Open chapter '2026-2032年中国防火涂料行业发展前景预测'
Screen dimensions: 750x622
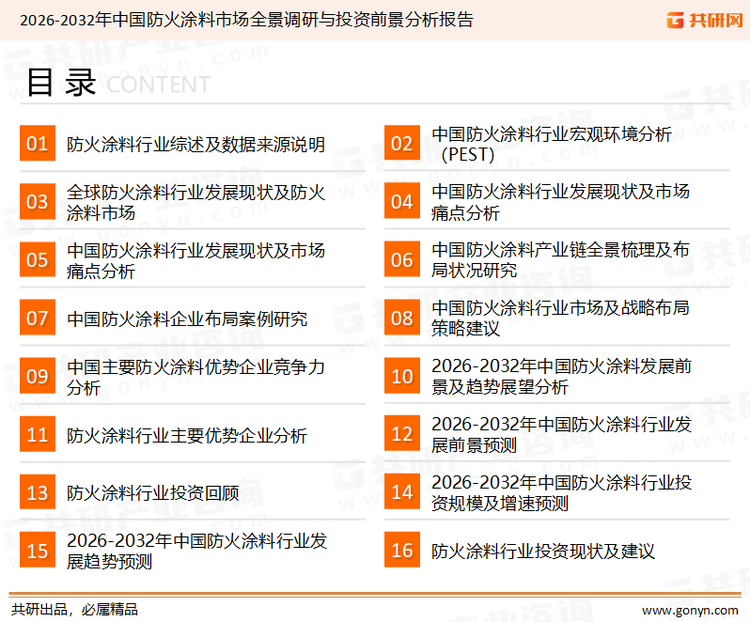pos(562,434)
